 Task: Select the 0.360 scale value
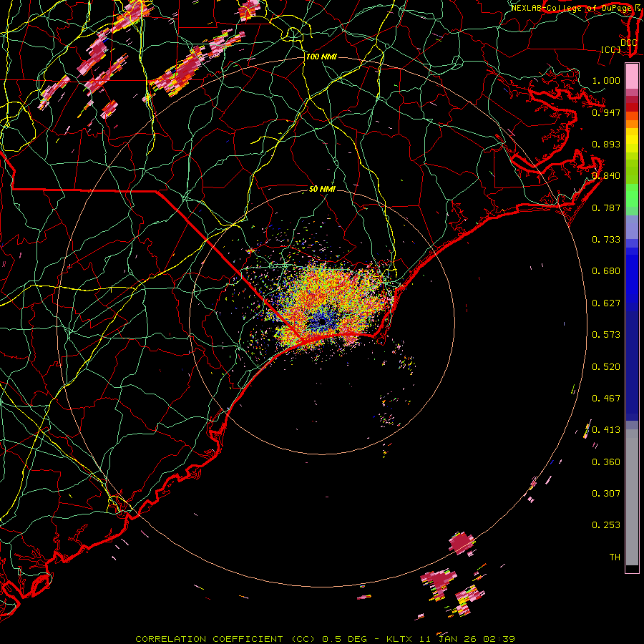pyautogui.click(x=606, y=462)
